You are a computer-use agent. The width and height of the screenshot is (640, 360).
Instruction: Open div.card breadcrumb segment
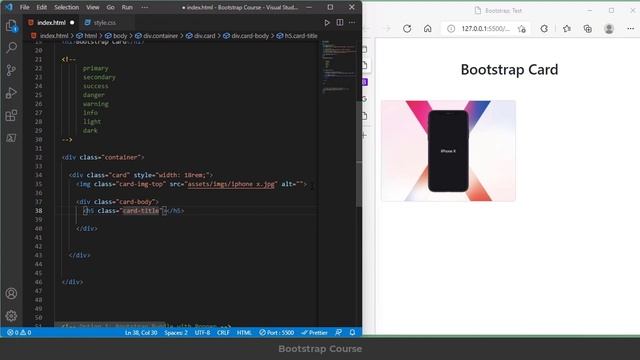tap(204, 36)
